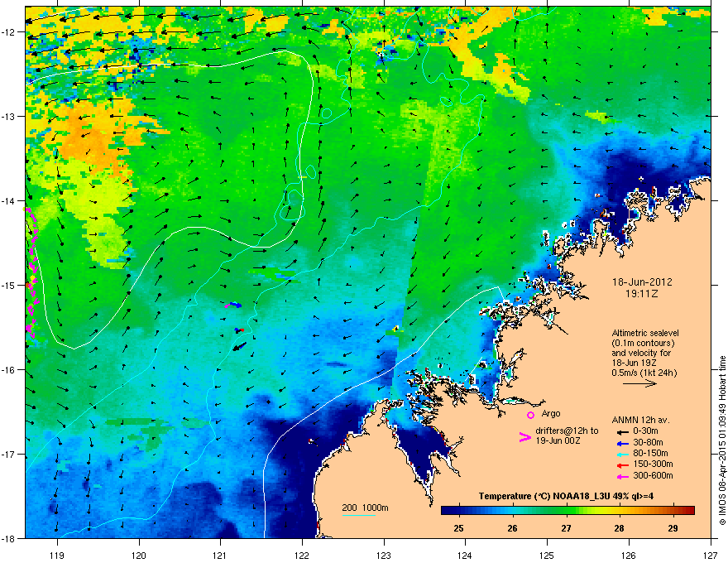Click the cyan line under 200 1000m
Screen dimensions: 728x563
tap(358, 515)
